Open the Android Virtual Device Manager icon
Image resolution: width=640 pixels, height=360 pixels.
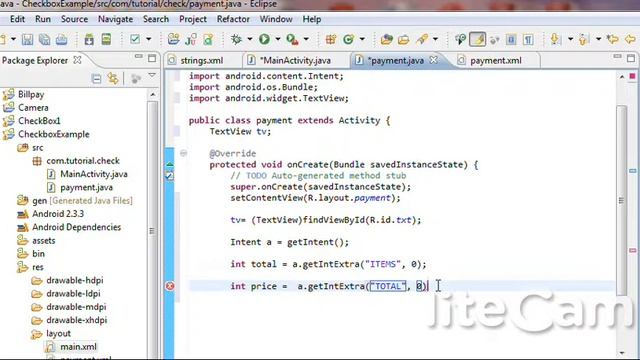pyautogui.click(x=106, y=39)
